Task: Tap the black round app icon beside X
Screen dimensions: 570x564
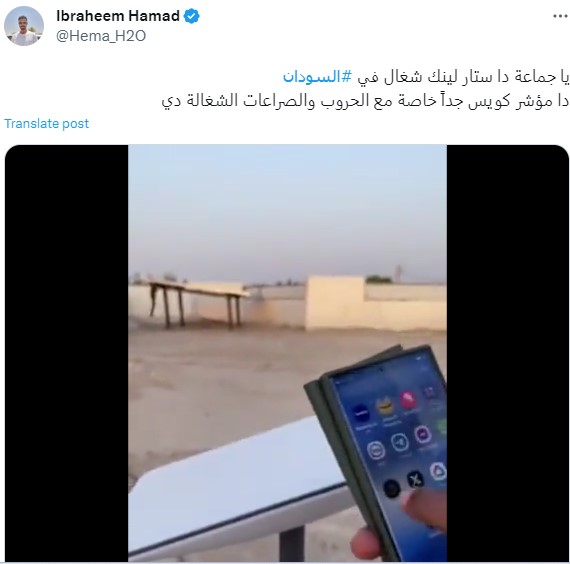Action: [392, 488]
